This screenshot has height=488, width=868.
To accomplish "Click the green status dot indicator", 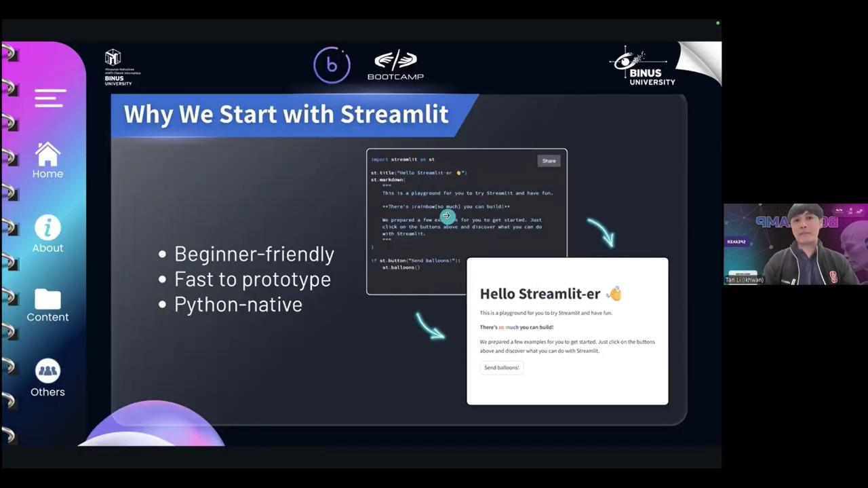I will [717, 23].
